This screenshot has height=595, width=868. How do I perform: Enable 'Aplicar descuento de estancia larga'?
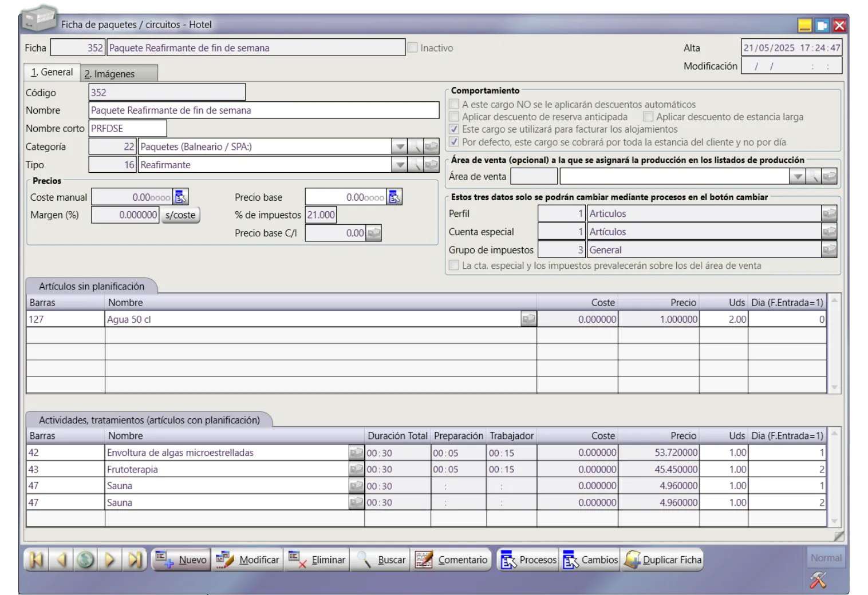648,117
